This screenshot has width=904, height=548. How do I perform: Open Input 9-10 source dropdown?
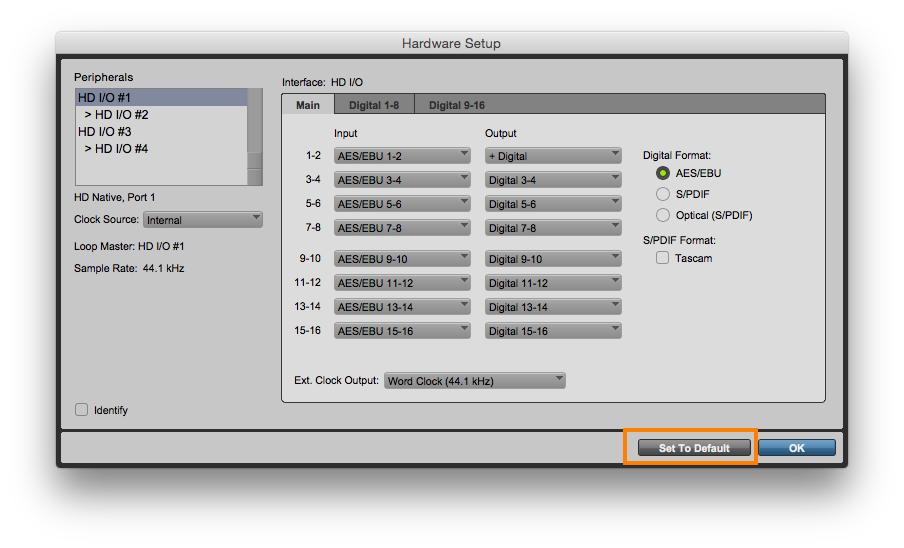402,259
